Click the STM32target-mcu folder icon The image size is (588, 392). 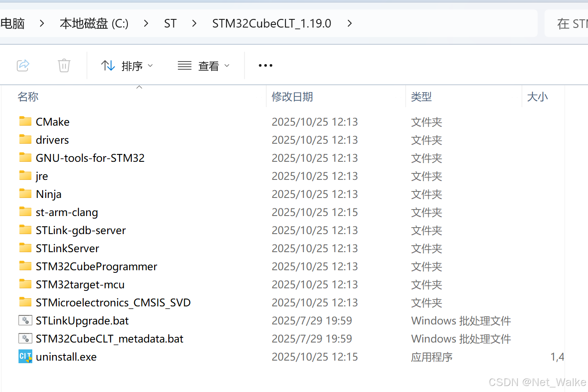pos(25,284)
